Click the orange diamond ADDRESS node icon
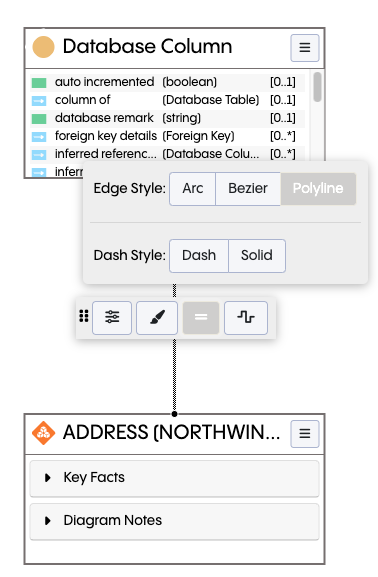Image resolution: width=378 pixels, height=577 pixels. point(43,433)
